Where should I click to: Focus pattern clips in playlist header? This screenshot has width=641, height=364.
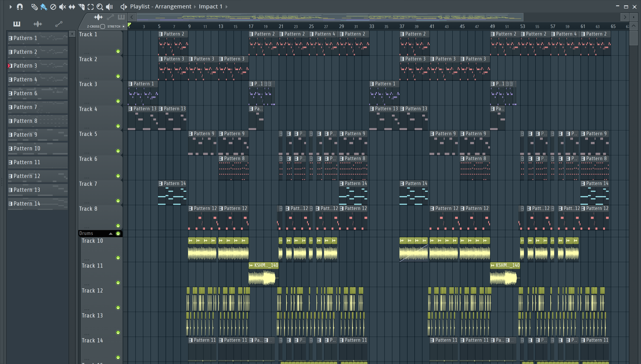tap(121, 17)
